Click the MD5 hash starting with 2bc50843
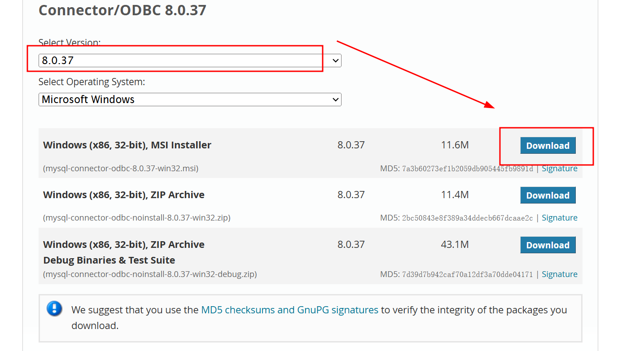 [468, 218]
